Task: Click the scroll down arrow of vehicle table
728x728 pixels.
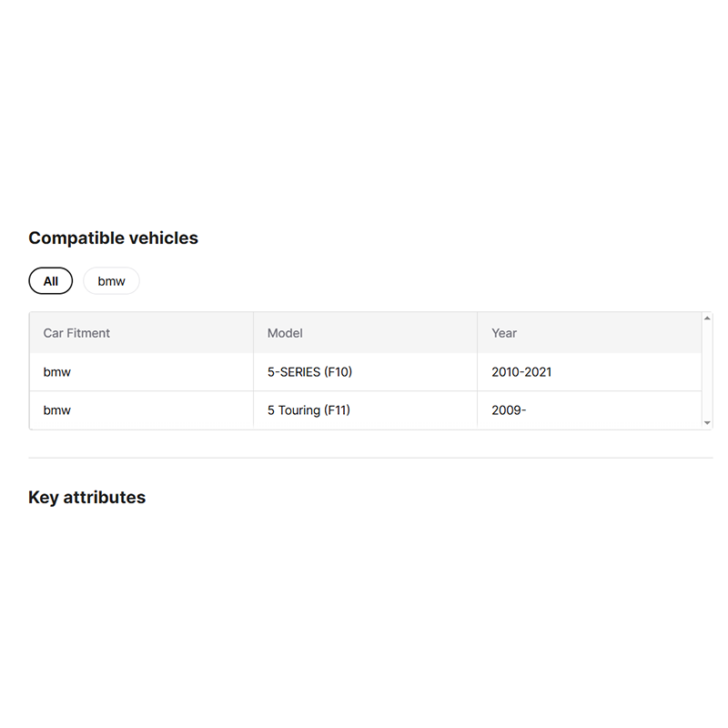Action: 707,423
